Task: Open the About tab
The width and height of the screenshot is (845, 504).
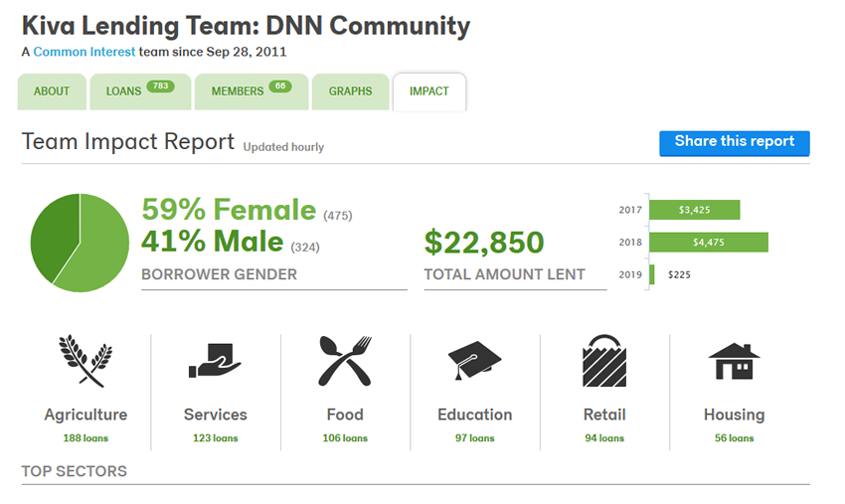Action: click(52, 91)
